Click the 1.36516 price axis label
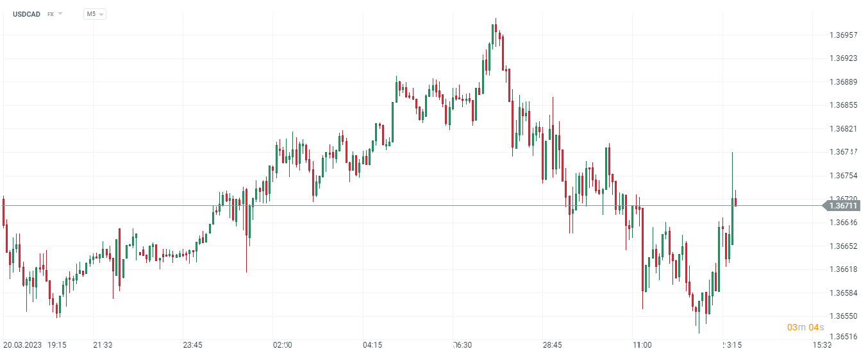The image size is (868, 356). coord(843,337)
